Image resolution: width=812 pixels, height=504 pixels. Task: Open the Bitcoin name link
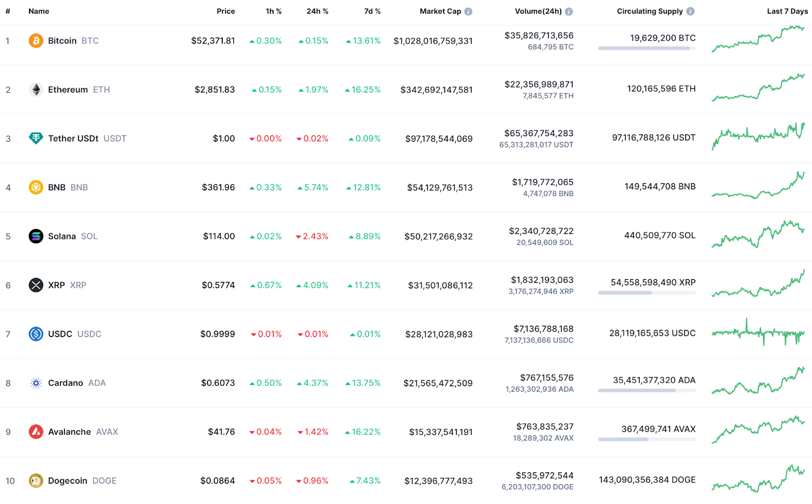click(62, 41)
